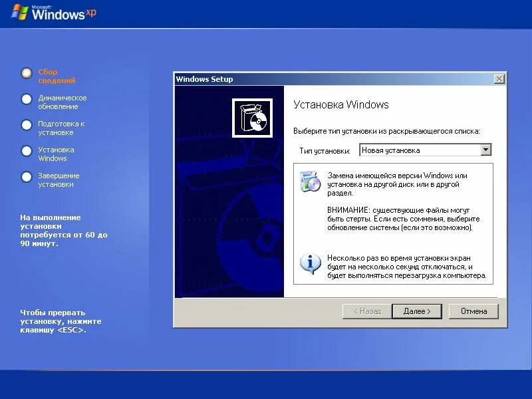Click the installation type CD icon
The height and width of the screenshot is (399, 532).
pos(310,181)
